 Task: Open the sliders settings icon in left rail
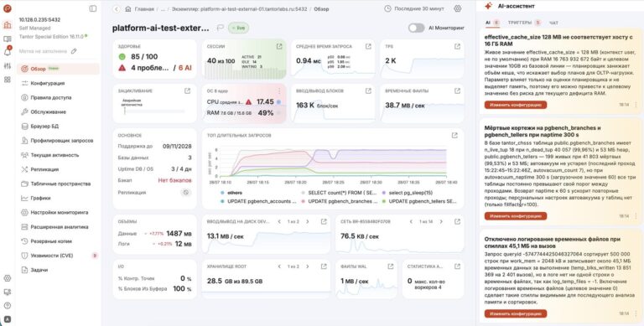click(x=7, y=66)
